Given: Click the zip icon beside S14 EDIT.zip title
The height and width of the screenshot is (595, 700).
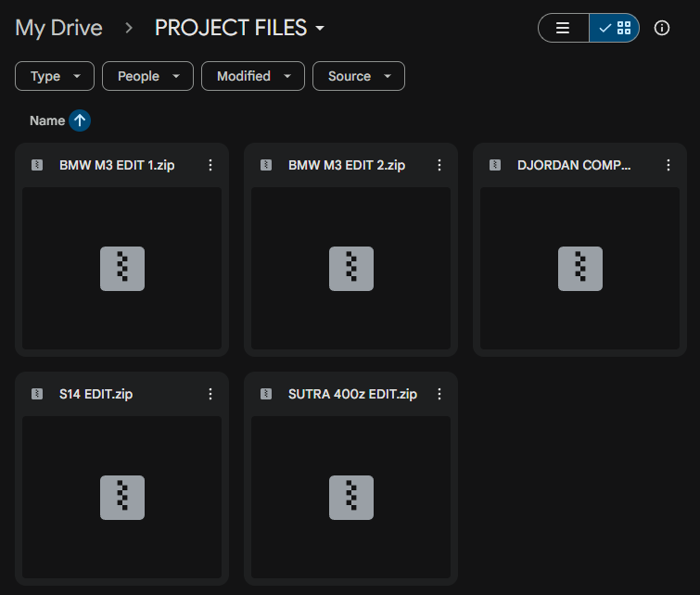Looking at the screenshot, I should (37, 394).
